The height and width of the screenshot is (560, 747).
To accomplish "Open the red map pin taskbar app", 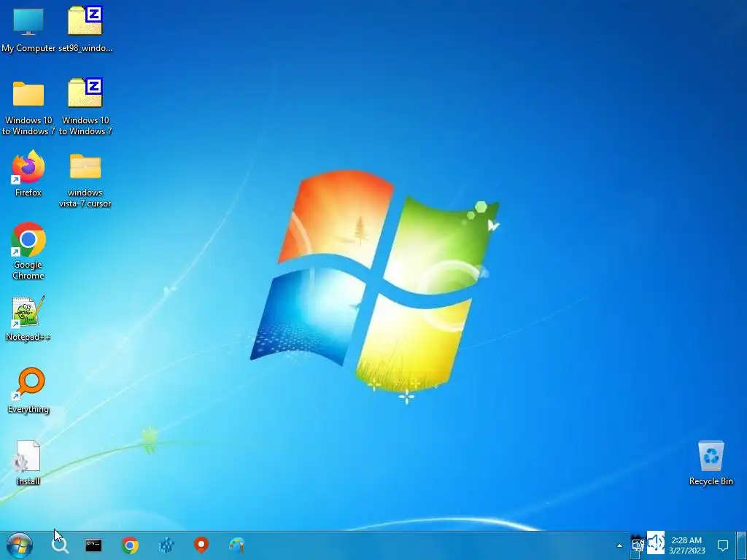I will [x=201, y=545].
